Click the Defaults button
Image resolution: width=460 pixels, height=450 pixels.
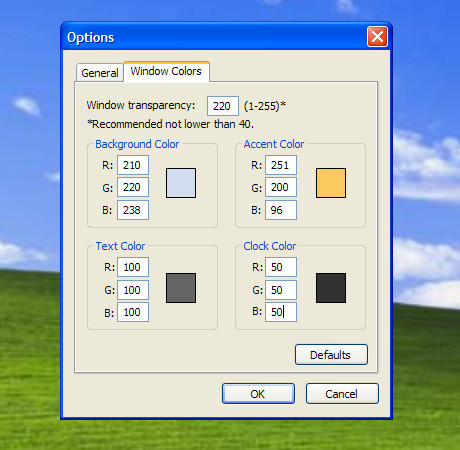(x=331, y=355)
